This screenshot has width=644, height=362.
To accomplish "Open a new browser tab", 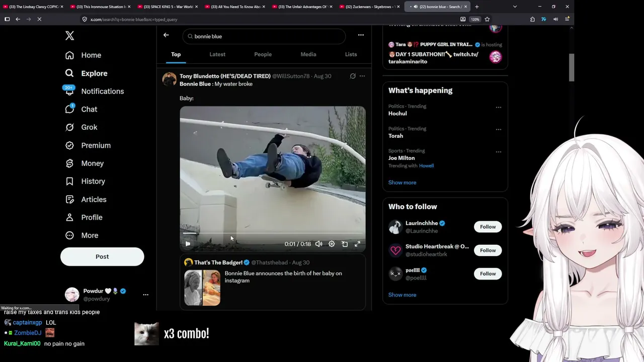I will click(476, 7).
